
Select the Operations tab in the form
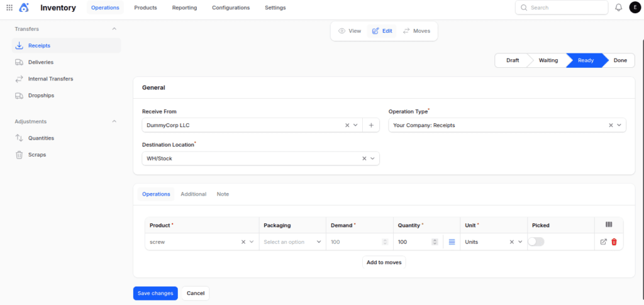[156, 194]
